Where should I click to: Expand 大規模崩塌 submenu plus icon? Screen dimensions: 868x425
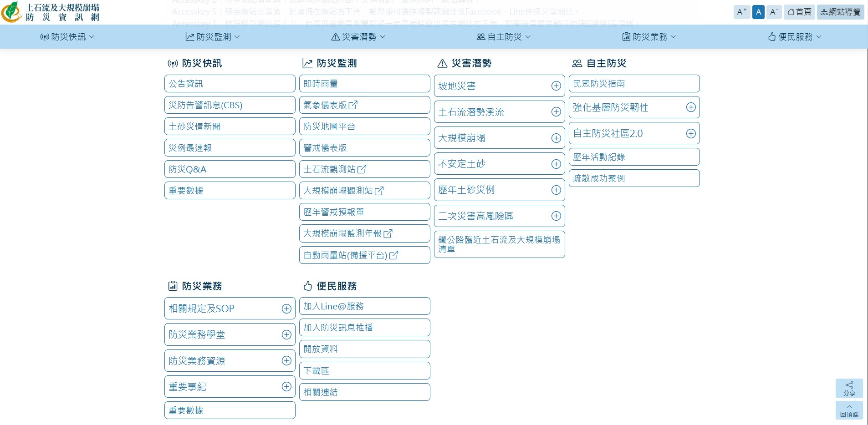(x=556, y=138)
